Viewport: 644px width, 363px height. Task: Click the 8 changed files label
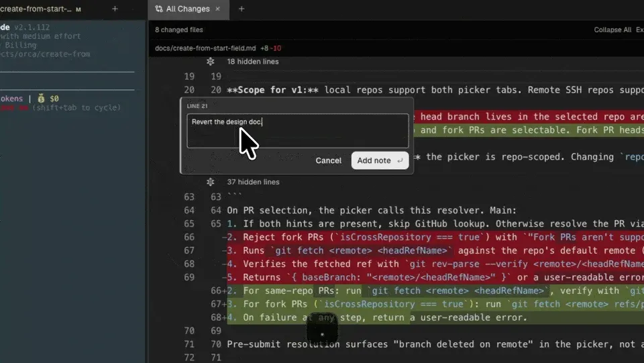pos(178,30)
